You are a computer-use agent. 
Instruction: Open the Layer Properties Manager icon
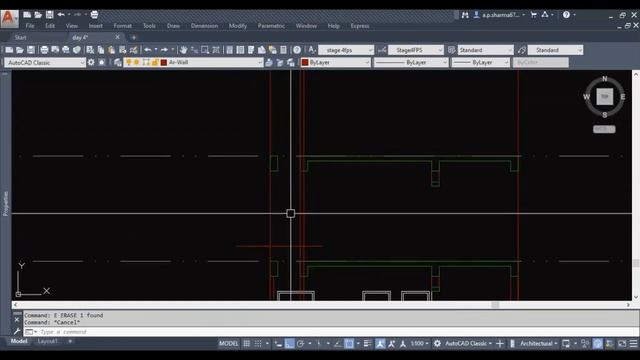(118, 62)
